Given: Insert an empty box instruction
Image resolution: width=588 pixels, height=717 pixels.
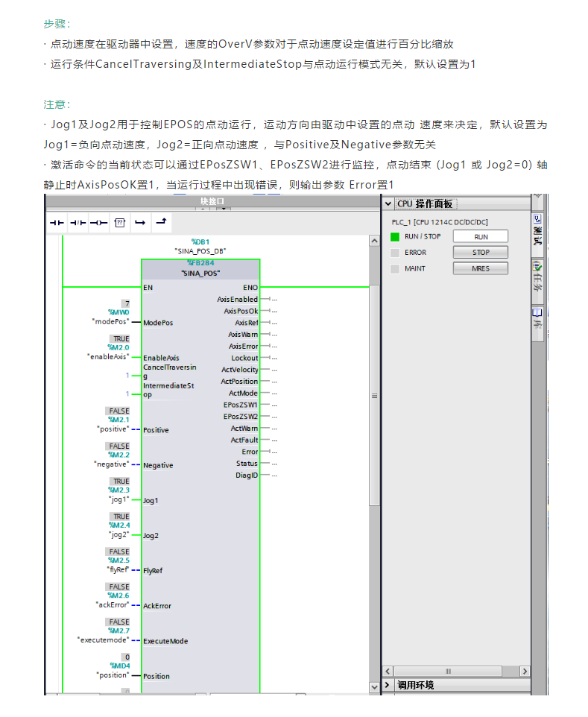Looking at the screenshot, I should click(118, 223).
